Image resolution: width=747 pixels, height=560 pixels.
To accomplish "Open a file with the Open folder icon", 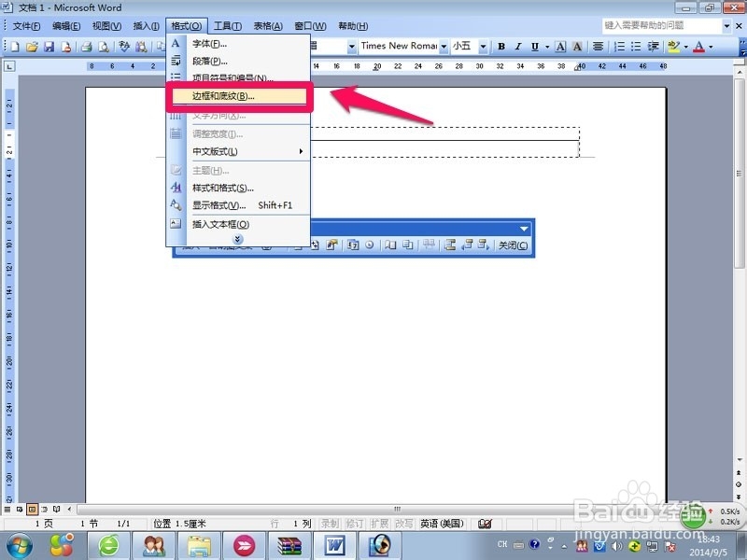I will [x=32, y=47].
